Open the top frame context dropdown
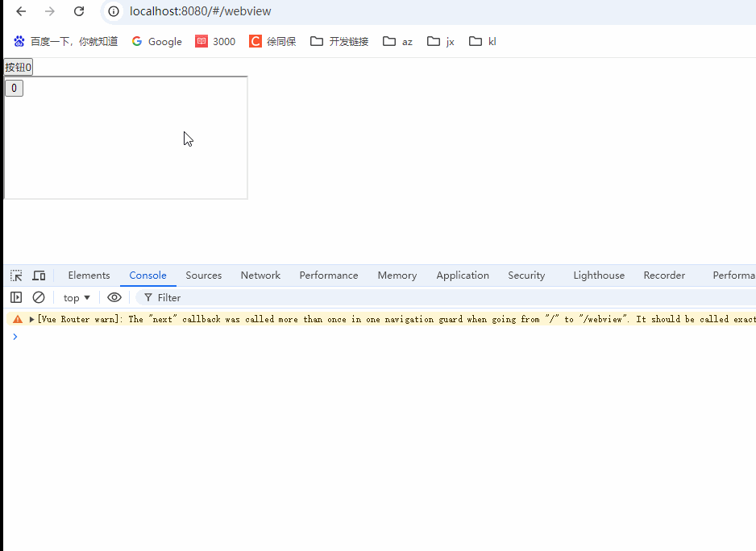 pos(75,297)
